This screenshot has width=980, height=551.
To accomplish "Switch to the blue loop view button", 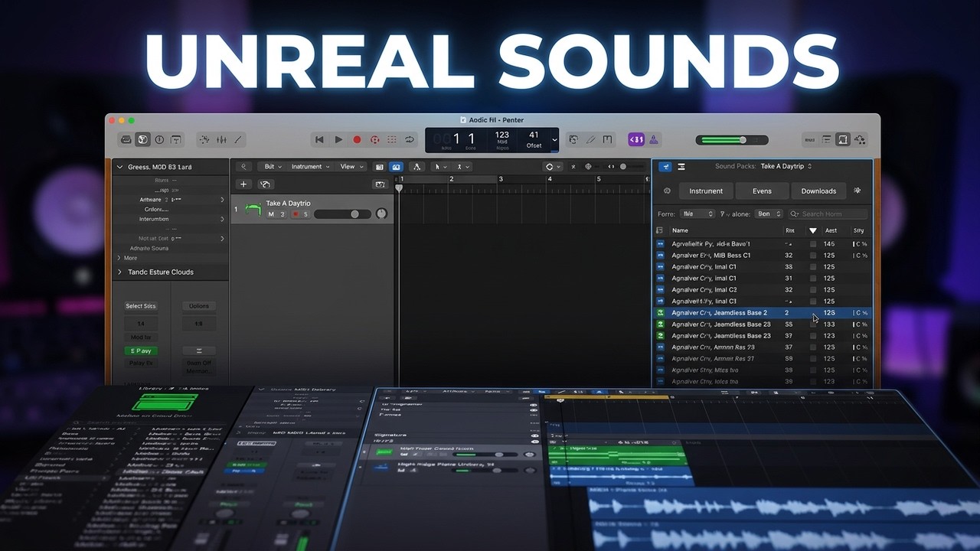I will pyautogui.click(x=665, y=167).
